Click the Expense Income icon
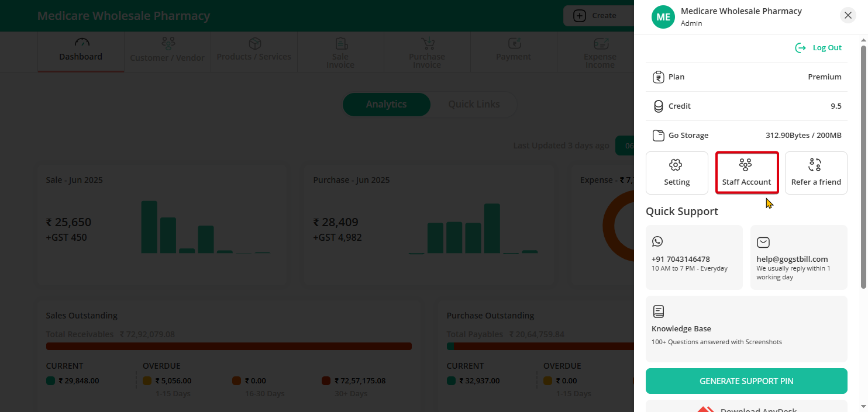Viewport: 868px width, 412px height. [601, 44]
